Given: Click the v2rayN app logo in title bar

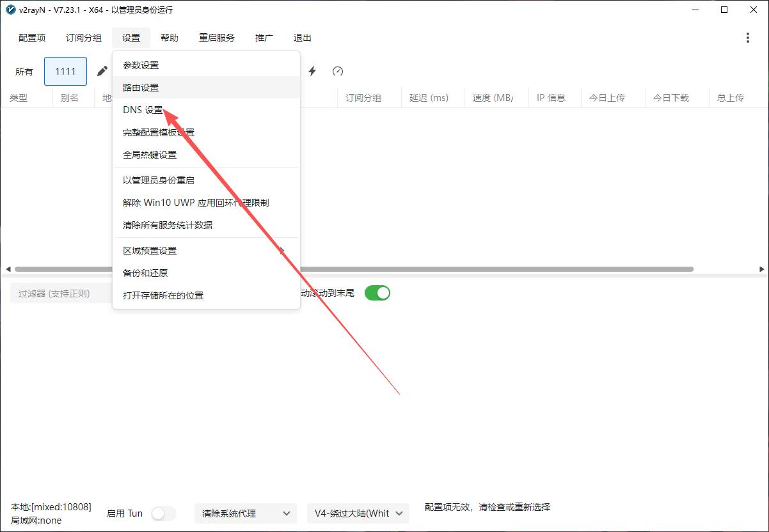Looking at the screenshot, I should tap(10, 10).
